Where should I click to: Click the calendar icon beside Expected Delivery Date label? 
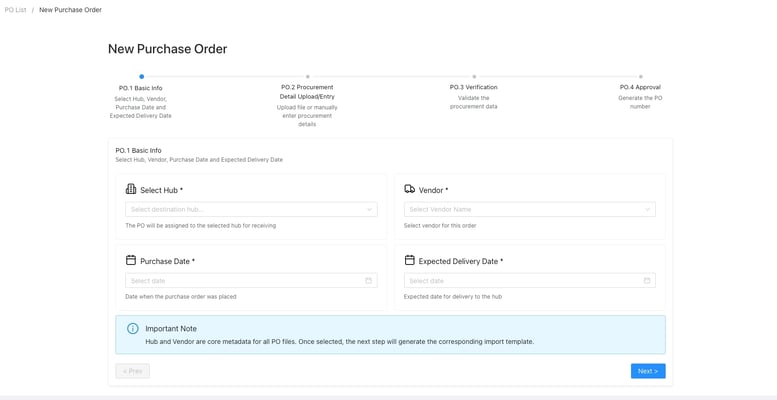coord(410,260)
